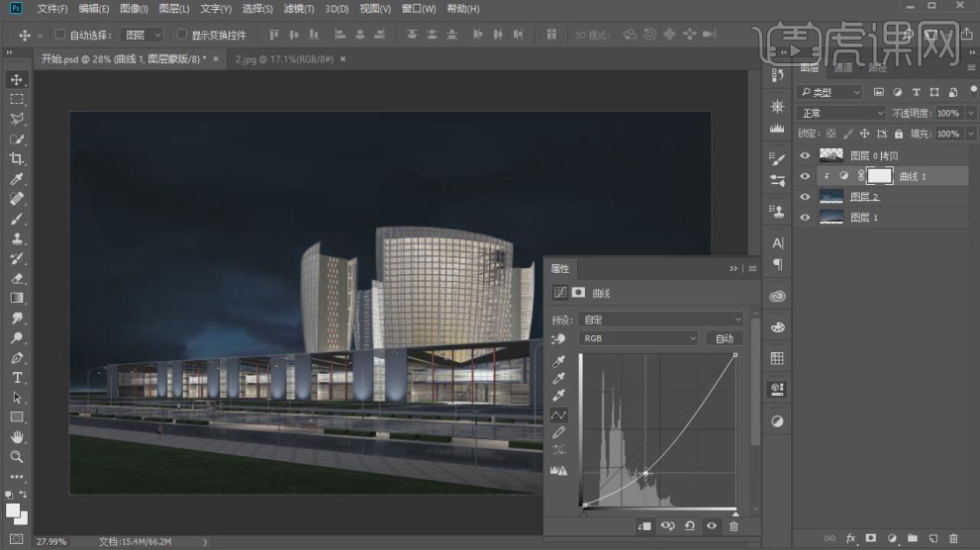Screen dimensions: 980x550
Task: Enable 显示变换控件 checkbox
Action: click(x=181, y=35)
